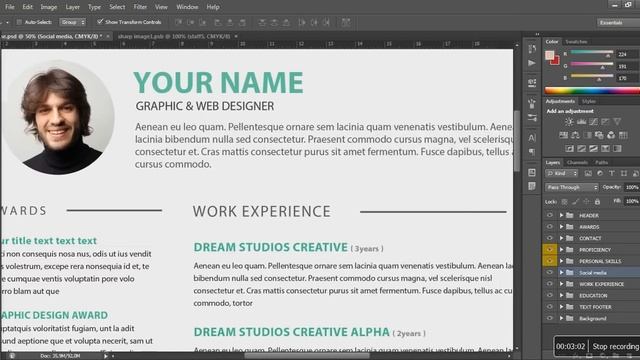This screenshot has height=360, width=640.
Task: Hide the PERSONAL SKILLS group
Action: (550, 261)
